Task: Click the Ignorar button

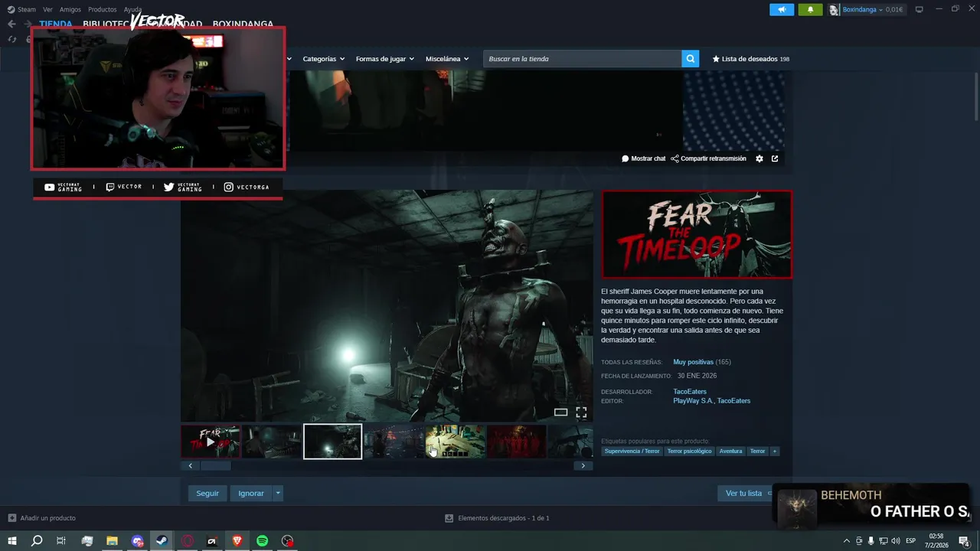Action: point(251,494)
